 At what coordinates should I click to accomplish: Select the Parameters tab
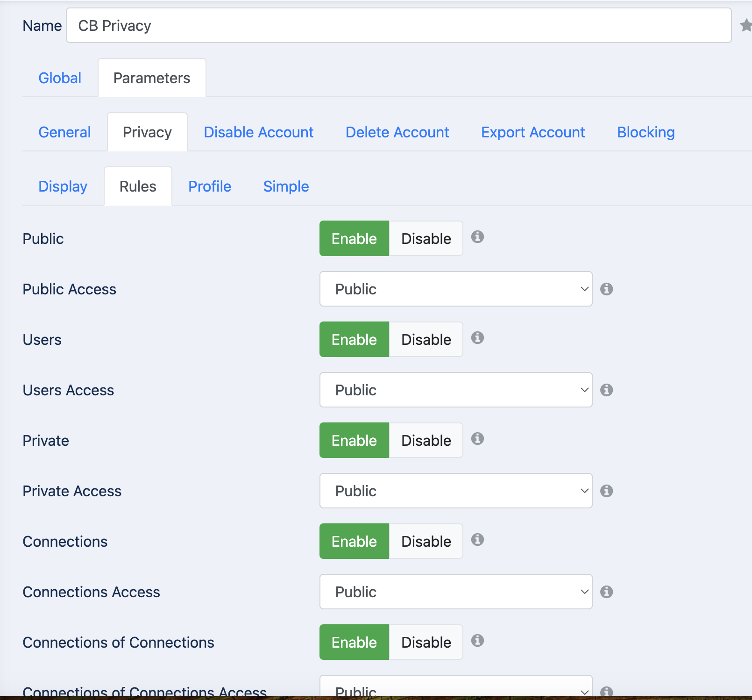point(152,78)
